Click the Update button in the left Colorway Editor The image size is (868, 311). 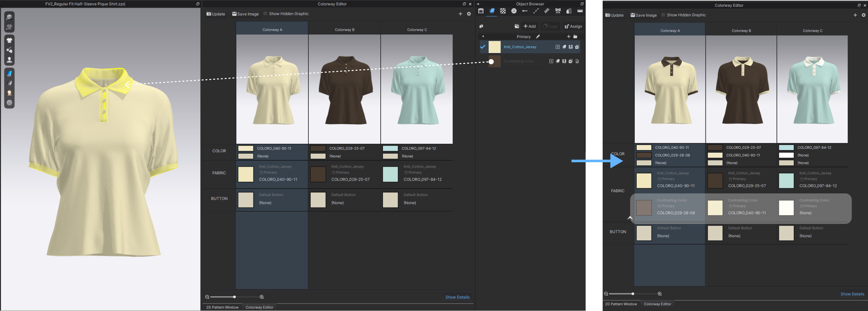click(x=216, y=14)
